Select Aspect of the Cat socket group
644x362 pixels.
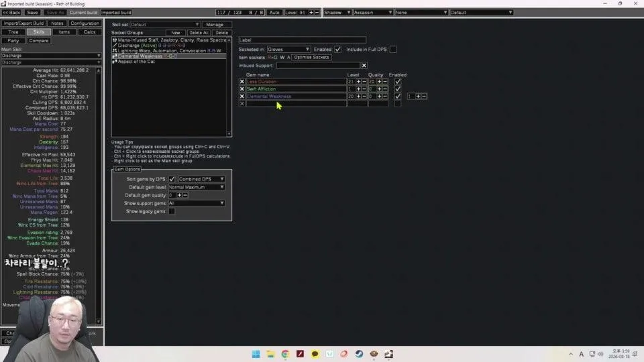pos(169,62)
